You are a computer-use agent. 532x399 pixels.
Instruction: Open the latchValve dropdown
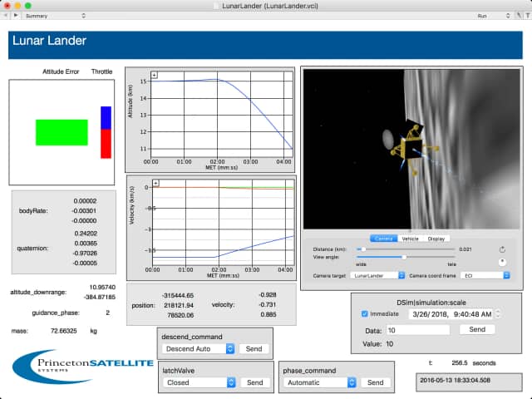point(199,382)
